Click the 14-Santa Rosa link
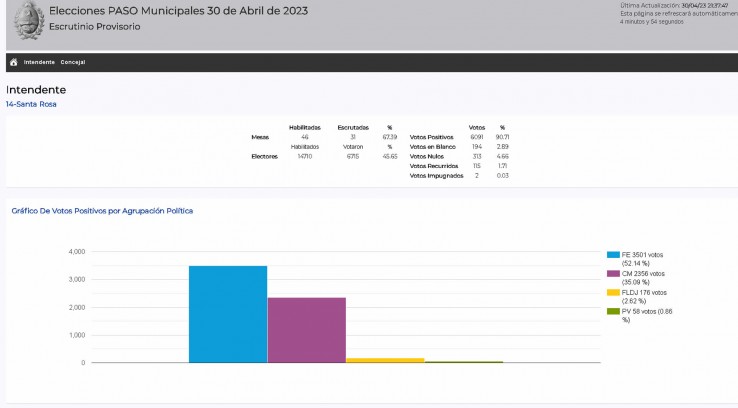The height and width of the screenshot is (408, 738). (32, 104)
